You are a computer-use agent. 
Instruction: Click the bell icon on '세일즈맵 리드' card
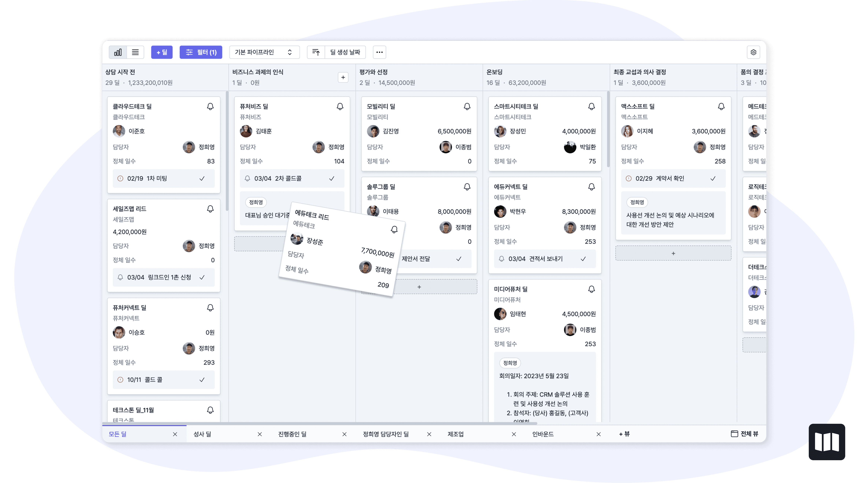210,209
